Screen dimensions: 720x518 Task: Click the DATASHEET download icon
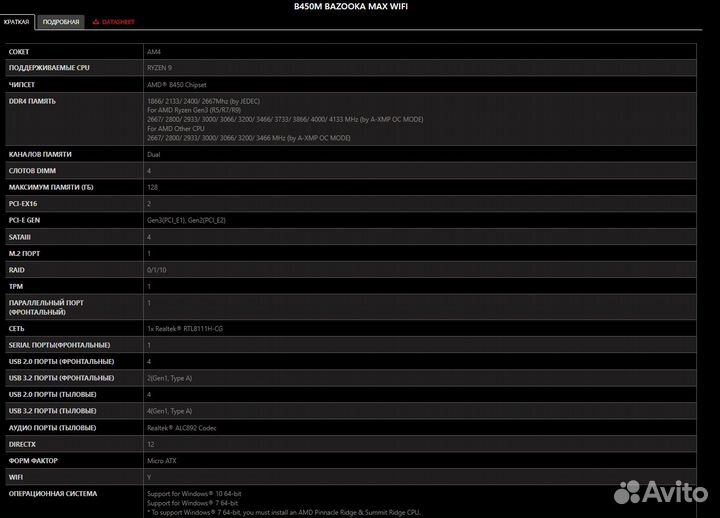click(x=96, y=22)
